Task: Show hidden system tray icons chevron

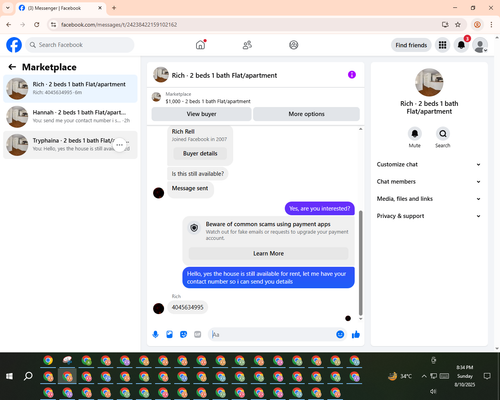Action: tap(424, 376)
